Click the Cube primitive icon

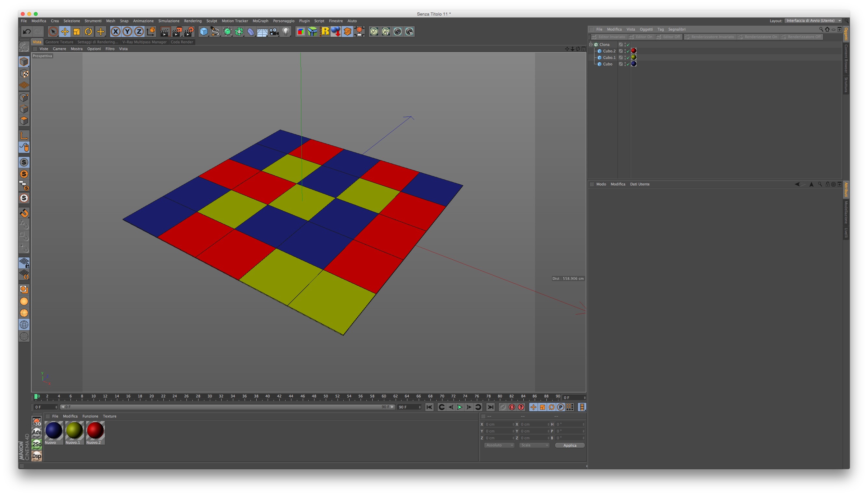click(x=203, y=31)
